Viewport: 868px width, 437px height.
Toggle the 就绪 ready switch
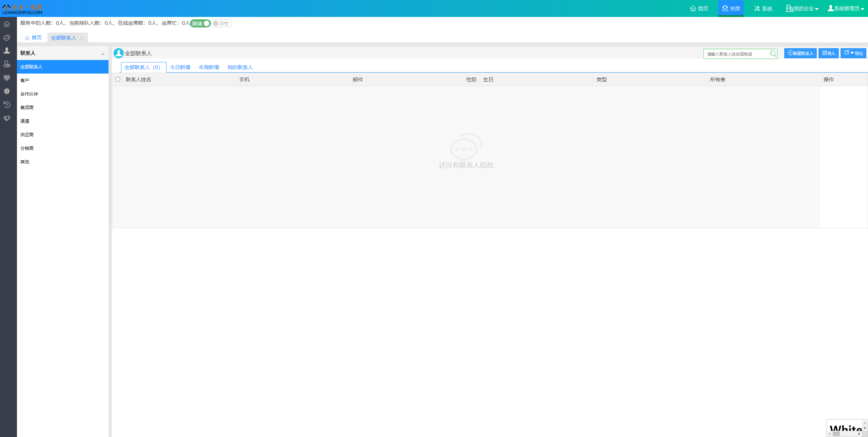pos(200,23)
